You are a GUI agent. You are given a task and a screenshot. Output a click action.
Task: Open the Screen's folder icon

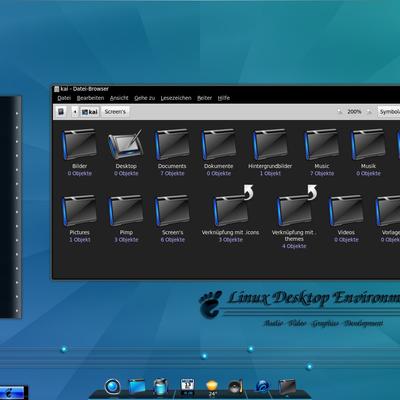172,211
